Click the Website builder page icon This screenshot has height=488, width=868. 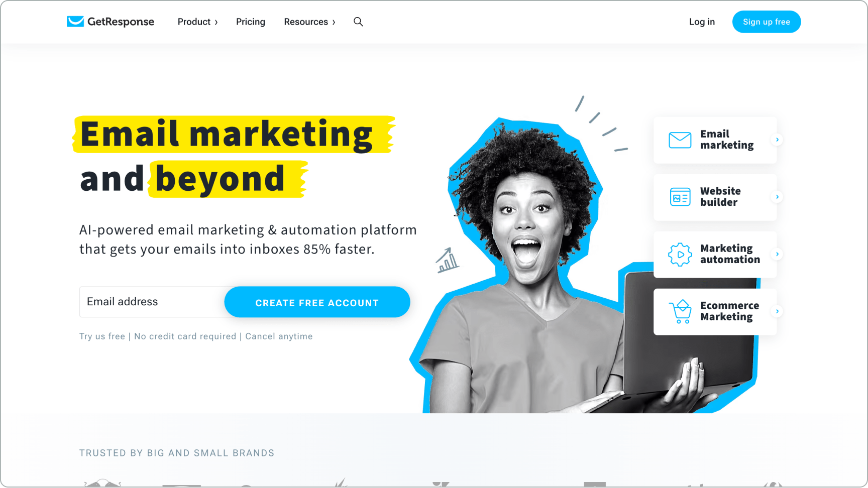[x=680, y=197]
